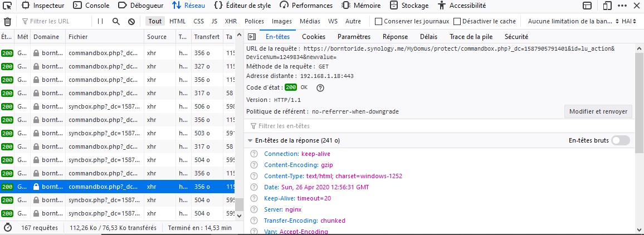
Task: Enable the Conserver les journaux checkbox
Action: tap(379, 22)
